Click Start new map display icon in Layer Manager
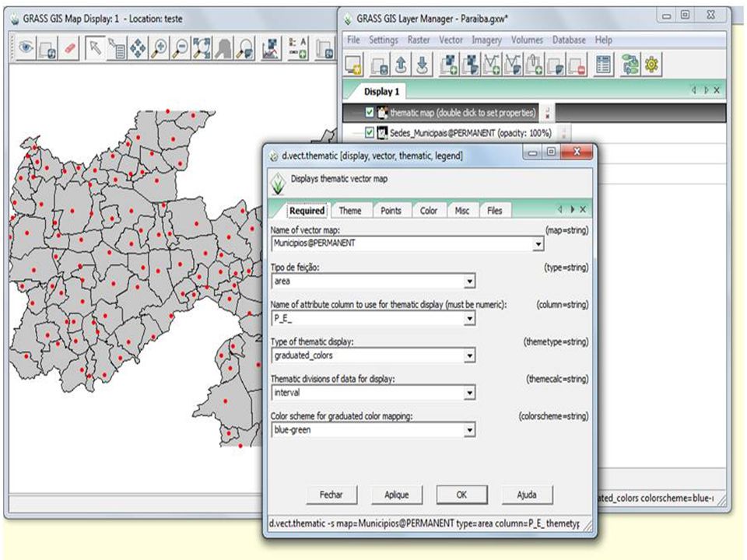Viewport: 747px width, 560px height. pos(353,65)
